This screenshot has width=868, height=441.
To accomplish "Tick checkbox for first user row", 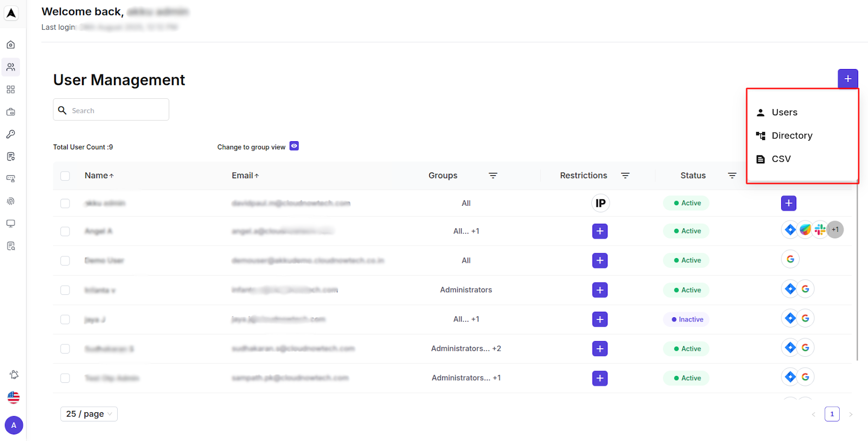I will coord(65,204).
